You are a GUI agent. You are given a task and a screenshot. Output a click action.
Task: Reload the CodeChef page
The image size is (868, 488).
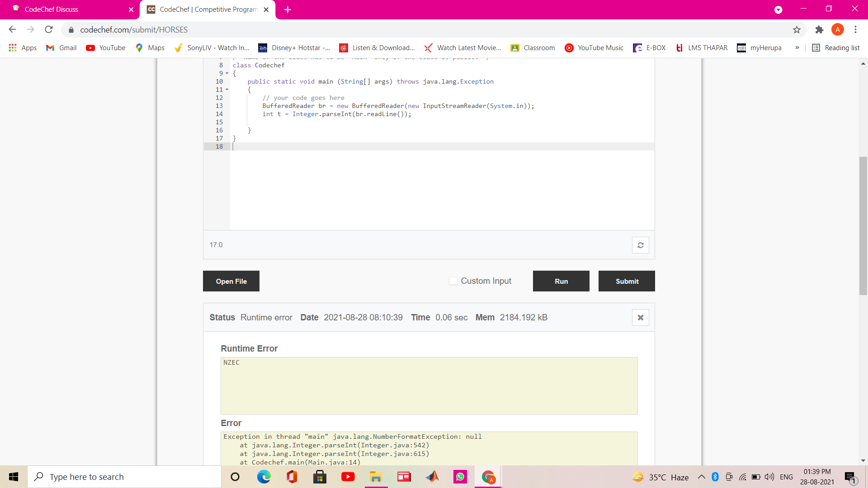click(49, 30)
